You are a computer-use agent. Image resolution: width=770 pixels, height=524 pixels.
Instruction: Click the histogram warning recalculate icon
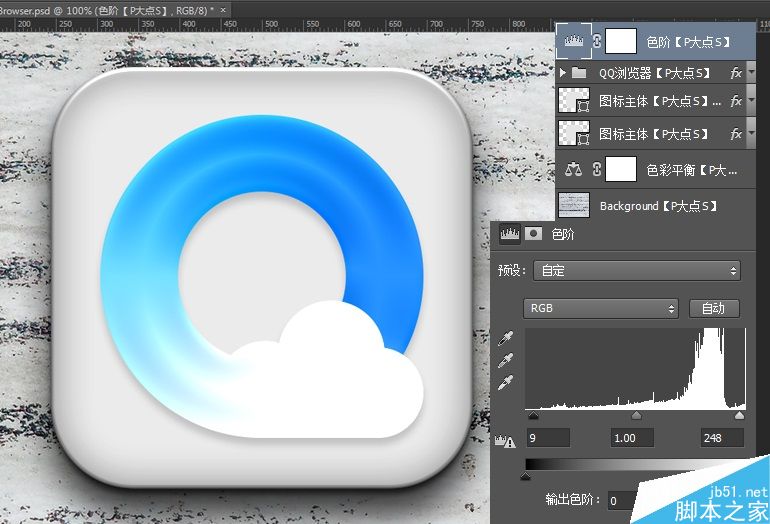click(x=505, y=441)
